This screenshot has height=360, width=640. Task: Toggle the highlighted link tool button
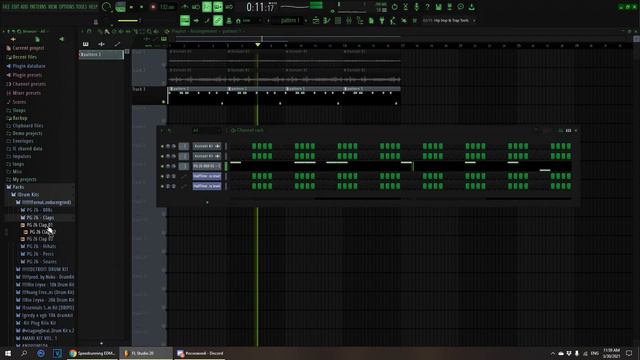(x=218, y=20)
